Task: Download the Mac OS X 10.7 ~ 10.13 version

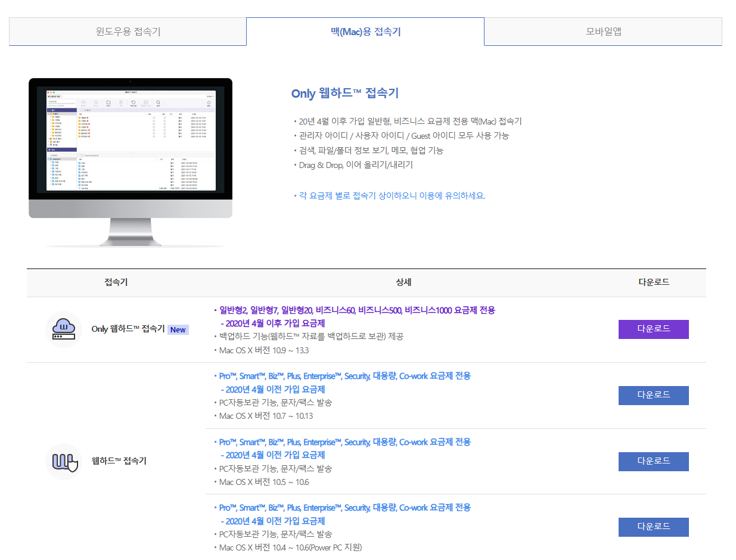Action: [653, 396]
